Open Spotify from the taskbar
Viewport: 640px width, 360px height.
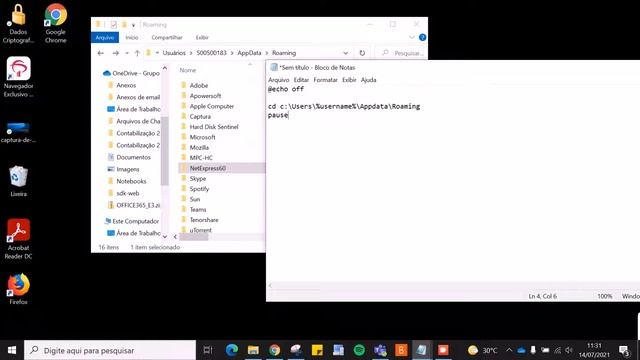(359, 350)
